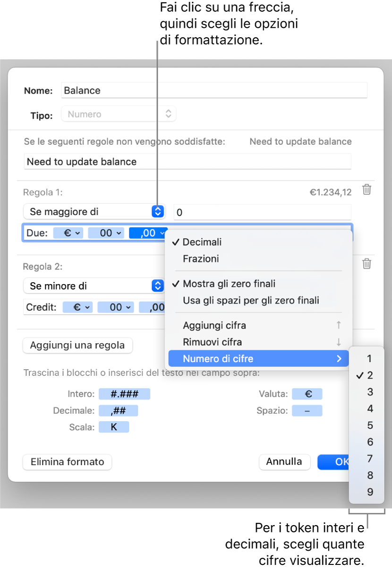Click the Valuta € token block
The height and width of the screenshot is (572, 392).
tap(307, 394)
